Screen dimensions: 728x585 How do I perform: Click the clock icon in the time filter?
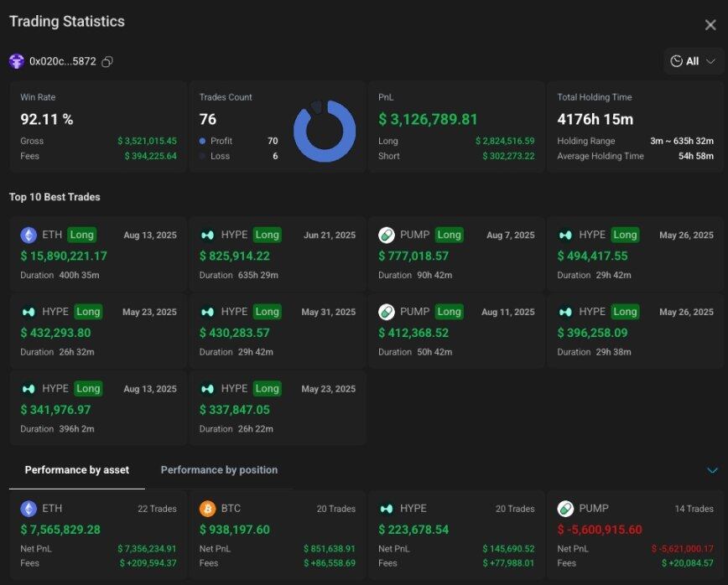pyautogui.click(x=677, y=61)
